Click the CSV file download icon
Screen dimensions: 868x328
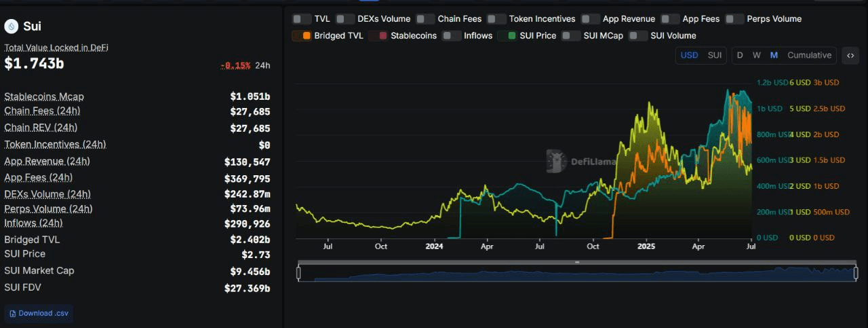pyautogui.click(x=12, y=314)
